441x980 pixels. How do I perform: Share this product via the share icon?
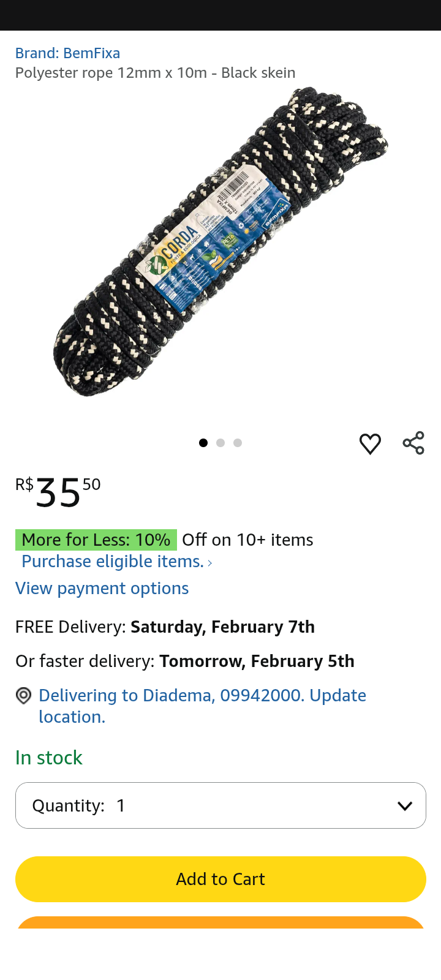pyautogui.click(x=413, y=442)
